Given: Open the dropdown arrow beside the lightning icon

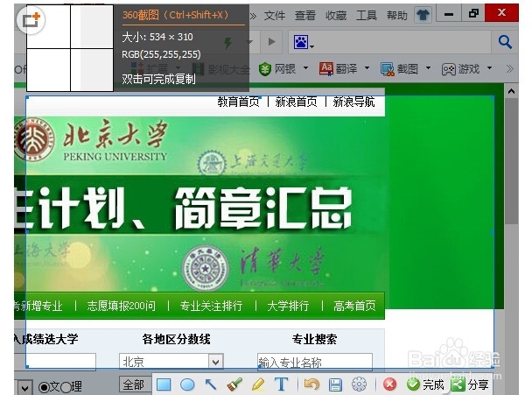Looking at the screenshot, I should click(x=250, y=42).
